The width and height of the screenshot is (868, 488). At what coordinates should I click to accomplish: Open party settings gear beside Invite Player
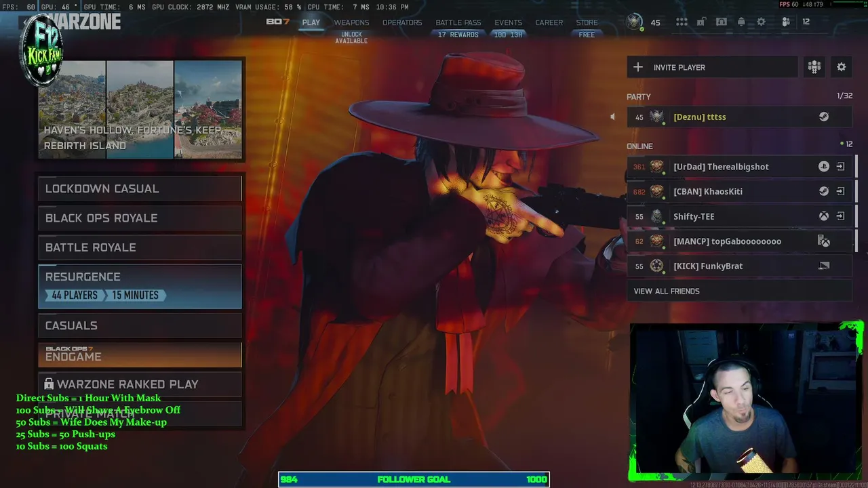[x=842, y=67]
